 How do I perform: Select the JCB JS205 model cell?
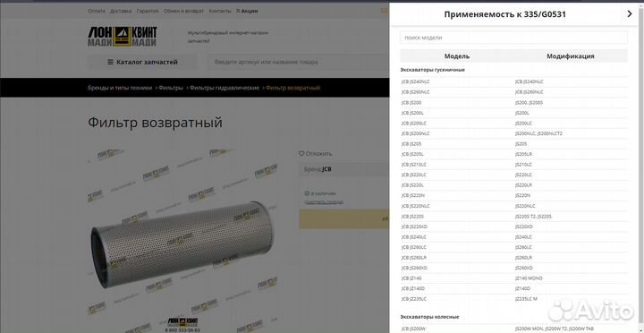(411, 144)
